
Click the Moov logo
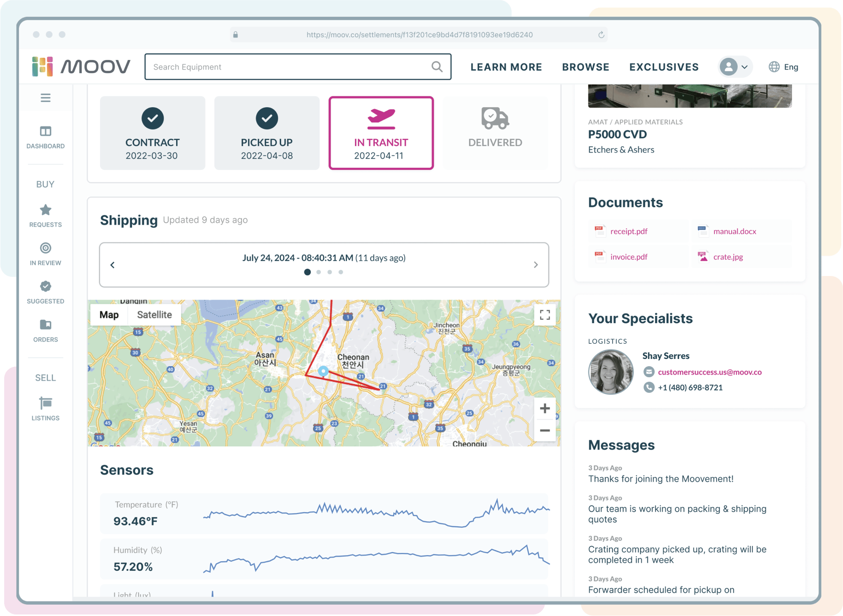(81, 67)
